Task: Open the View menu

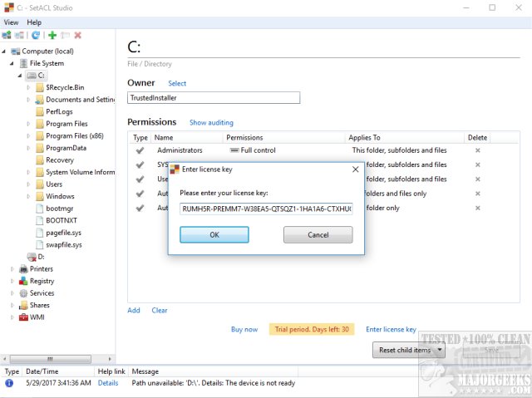Action: (11, 22)
